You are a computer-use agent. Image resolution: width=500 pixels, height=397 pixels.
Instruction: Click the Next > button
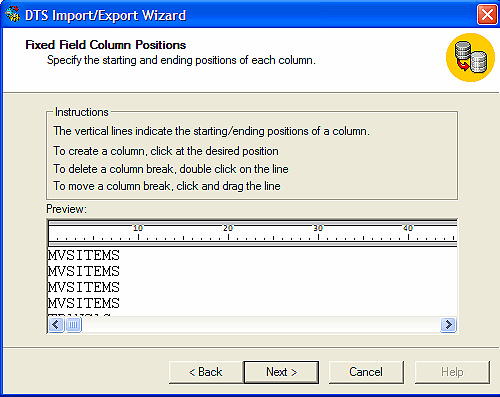(281, 372)
